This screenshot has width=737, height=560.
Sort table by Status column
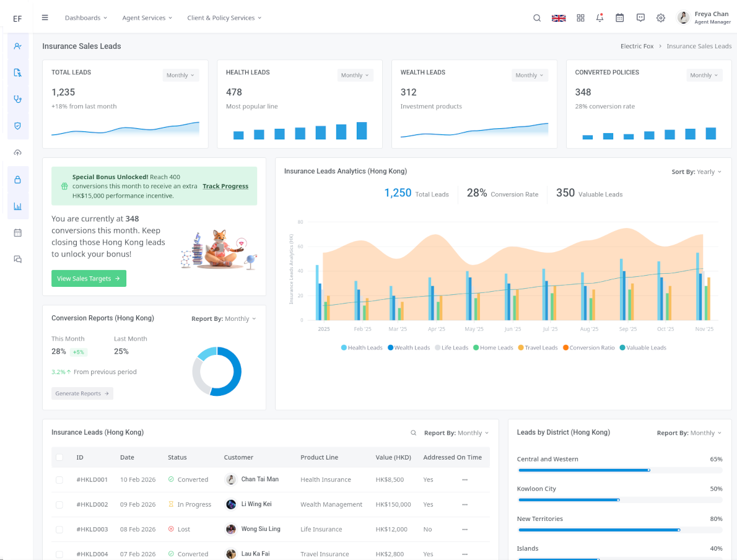point(177,458)
